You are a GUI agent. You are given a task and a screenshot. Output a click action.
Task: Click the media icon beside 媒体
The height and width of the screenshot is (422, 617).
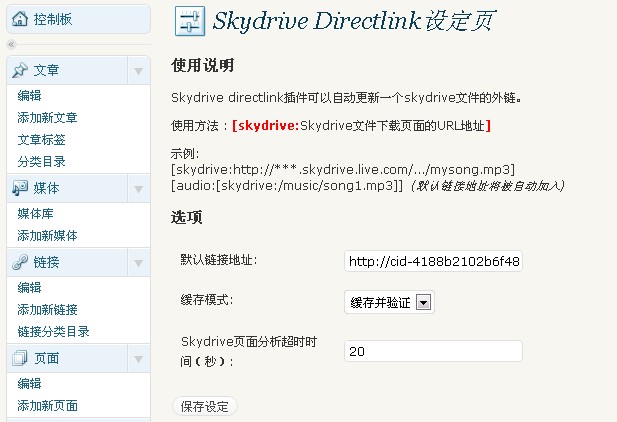[x=20, y=188]
